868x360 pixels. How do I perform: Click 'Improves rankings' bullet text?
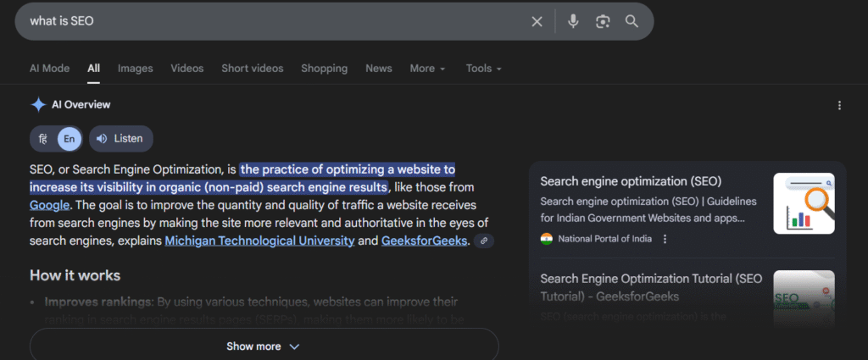point(98,302)
